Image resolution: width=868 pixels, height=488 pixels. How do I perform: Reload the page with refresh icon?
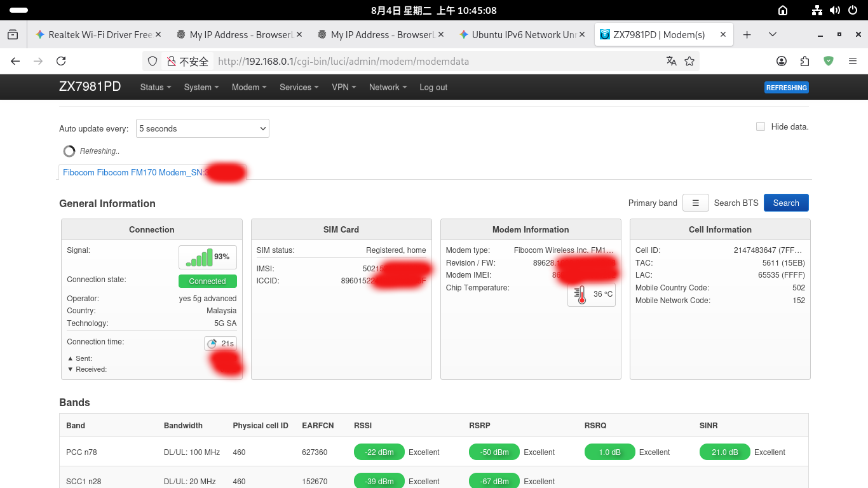(x=61, y=61)
